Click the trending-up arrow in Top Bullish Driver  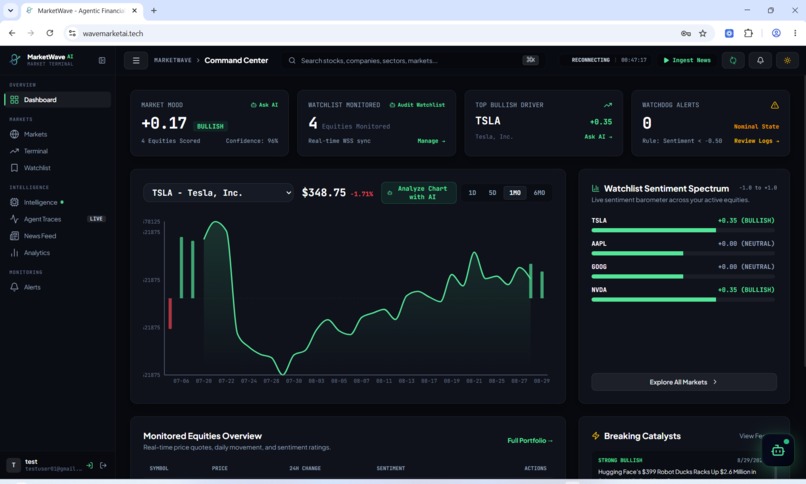pos(608,105)
